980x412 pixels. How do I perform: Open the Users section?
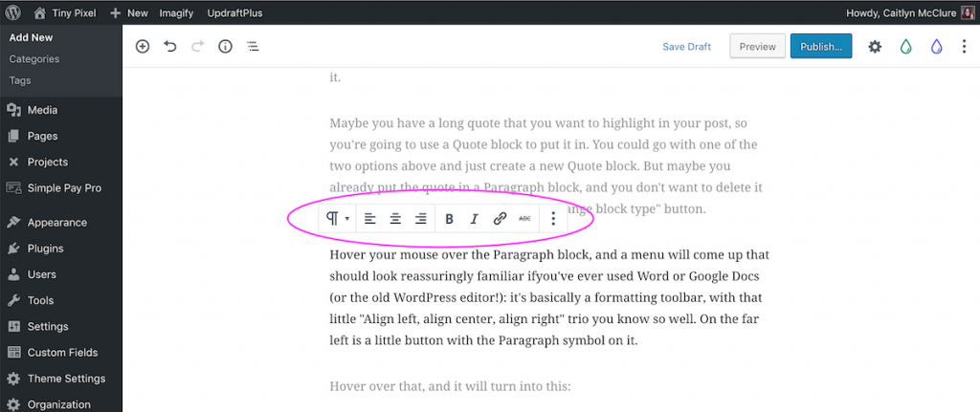[x=42, y=274]
